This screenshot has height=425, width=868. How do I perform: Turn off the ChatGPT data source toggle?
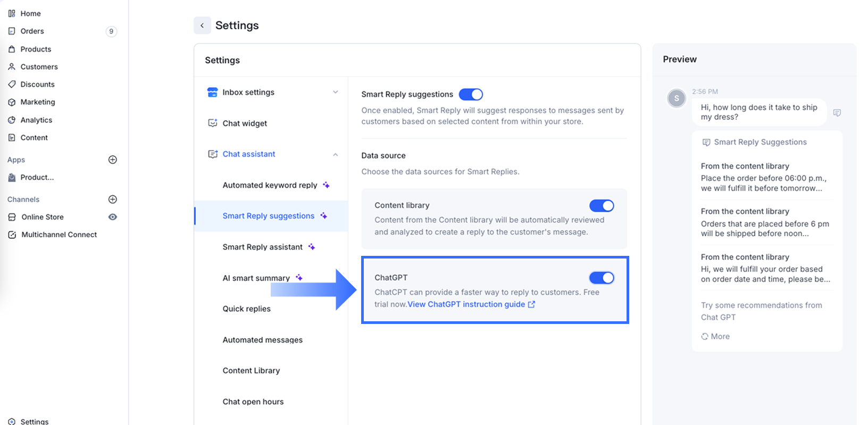[x=602, y=278]
